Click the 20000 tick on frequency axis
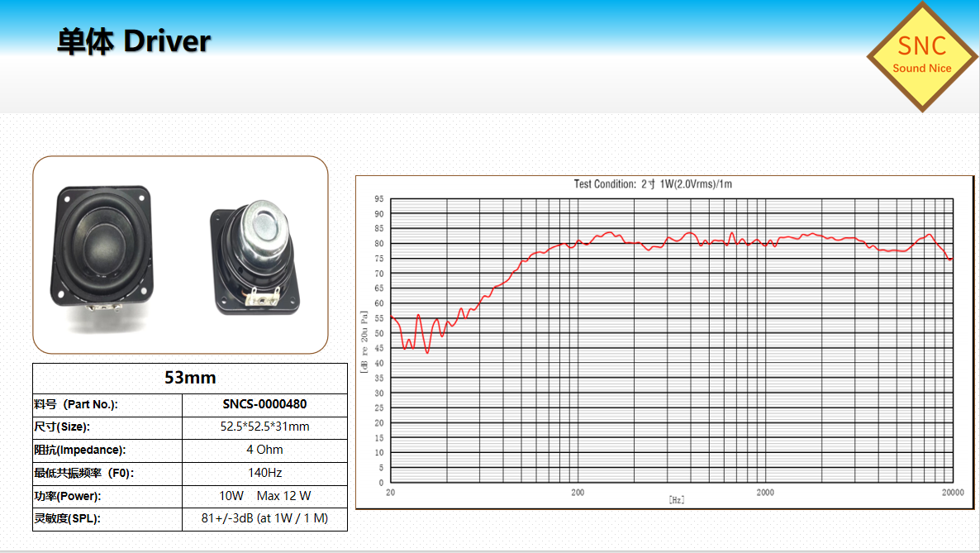 [x=952, y=493]
